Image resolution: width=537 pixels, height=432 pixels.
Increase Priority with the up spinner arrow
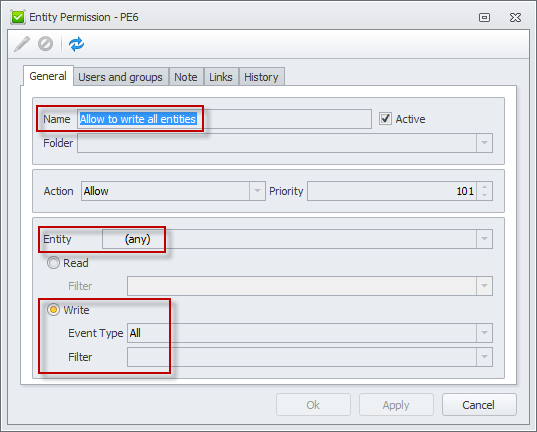[484, 187]
